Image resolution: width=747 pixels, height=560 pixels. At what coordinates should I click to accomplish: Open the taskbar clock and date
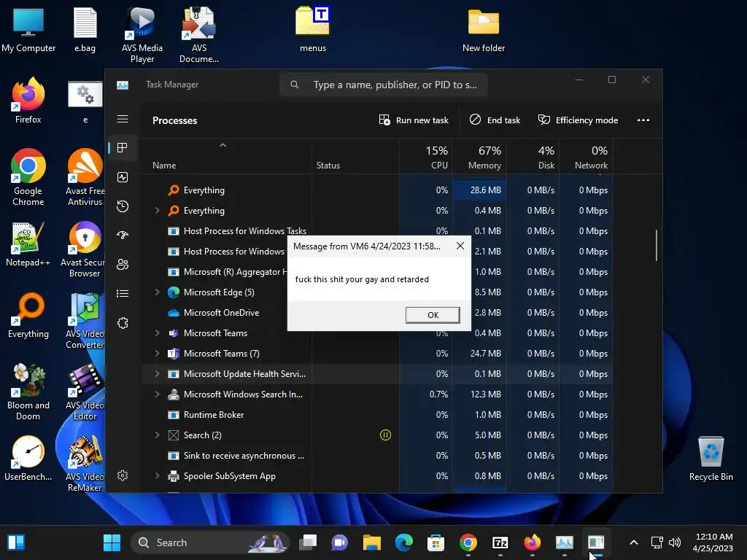[713, 542]
